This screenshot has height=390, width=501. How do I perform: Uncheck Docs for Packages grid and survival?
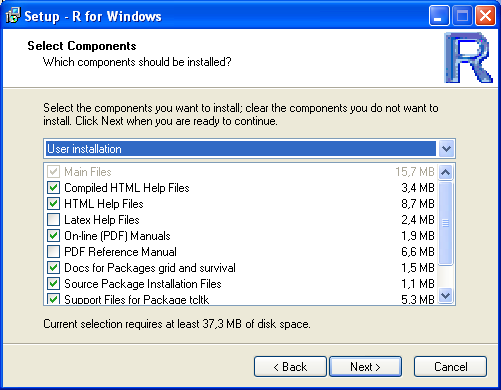(x=53, y=268)
